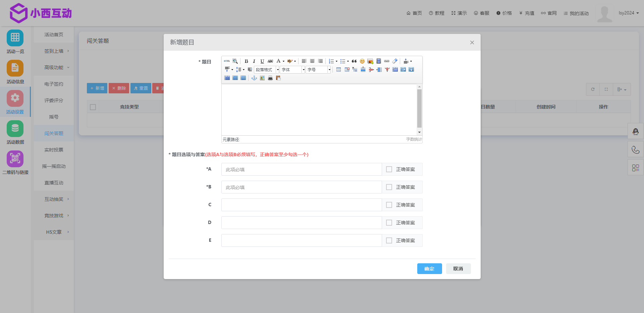
Task: Expand the 互动抽奖 submenu
Action: tap(54, 199)
